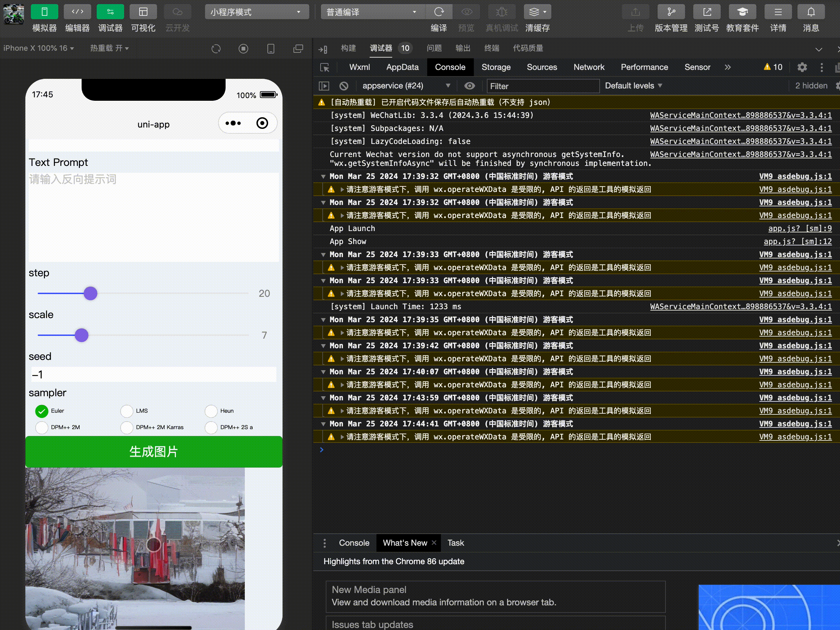Open the DevTools three-dot menu
Viewport: 840px width, 630px height.
(x=822, y=67)
